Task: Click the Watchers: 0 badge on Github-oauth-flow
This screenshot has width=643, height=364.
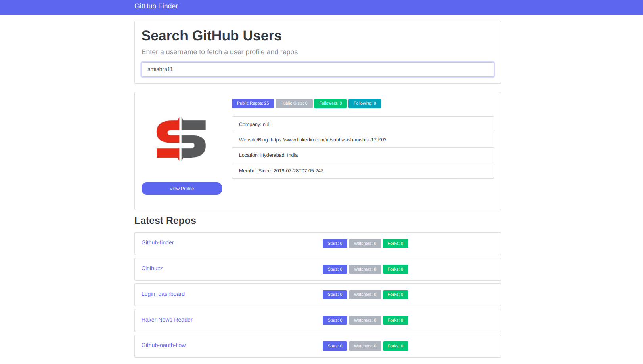Action: pyautogui.click(x=365, y=346)
